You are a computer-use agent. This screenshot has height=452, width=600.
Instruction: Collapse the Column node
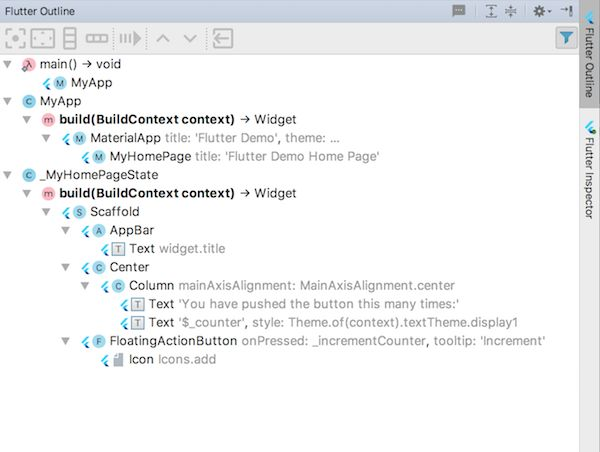[x=85, y=286]
